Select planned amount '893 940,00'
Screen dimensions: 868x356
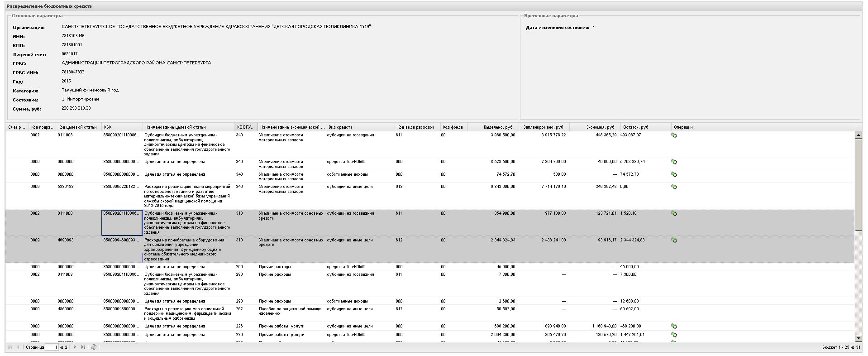[555, 326]
